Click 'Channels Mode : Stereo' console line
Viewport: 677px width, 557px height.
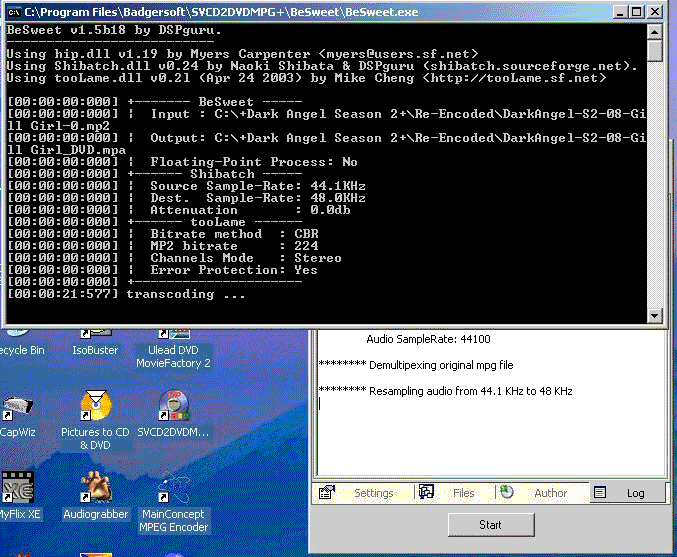[x=246, y=258]
